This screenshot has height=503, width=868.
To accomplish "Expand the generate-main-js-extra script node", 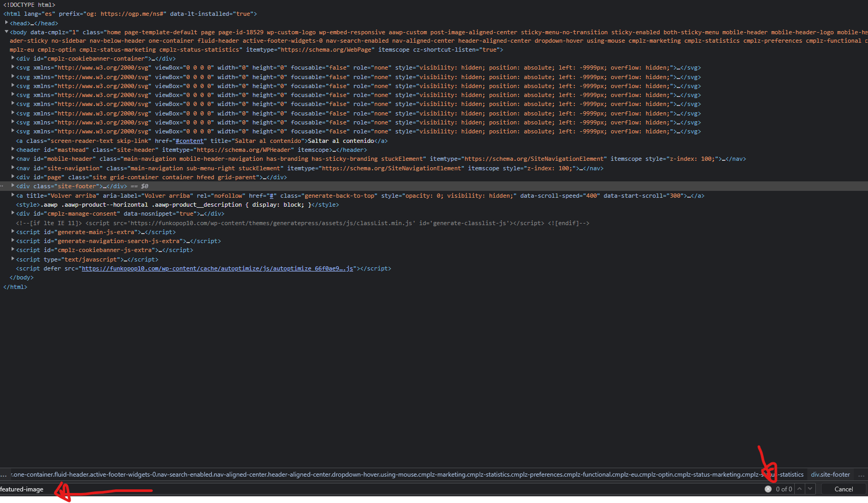I will click(13, 231).
